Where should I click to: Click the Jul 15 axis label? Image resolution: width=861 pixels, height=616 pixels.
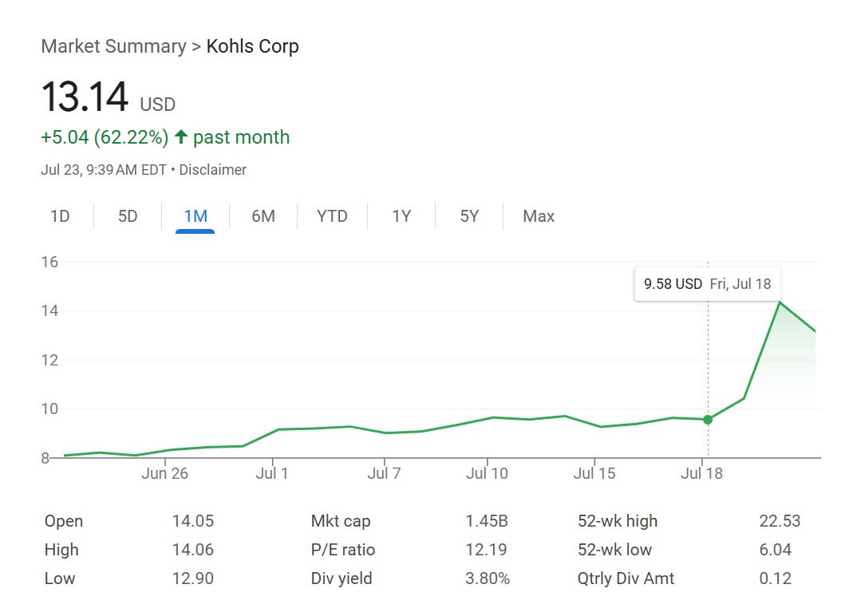coord(594,473)
